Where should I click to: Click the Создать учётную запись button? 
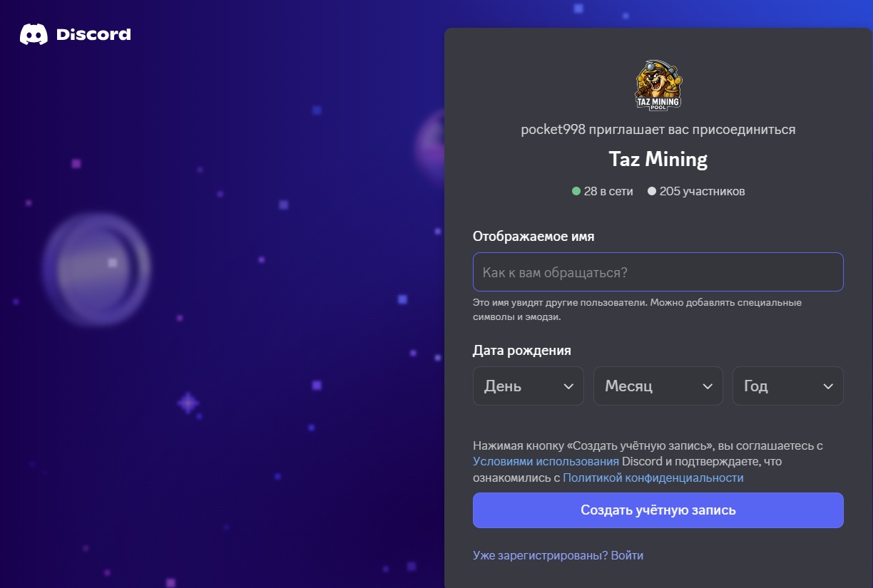658,510
